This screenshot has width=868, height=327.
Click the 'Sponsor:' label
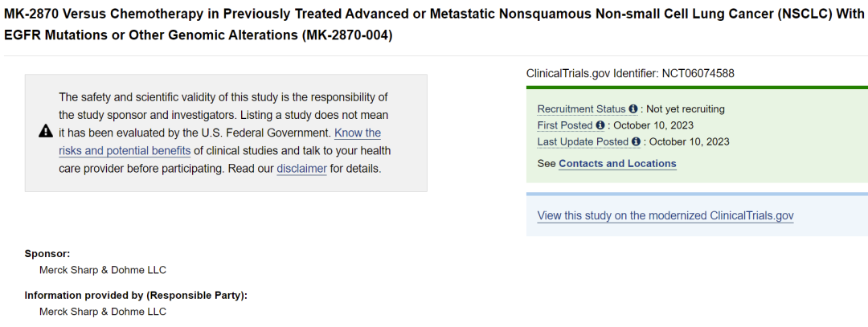[47, 253]
